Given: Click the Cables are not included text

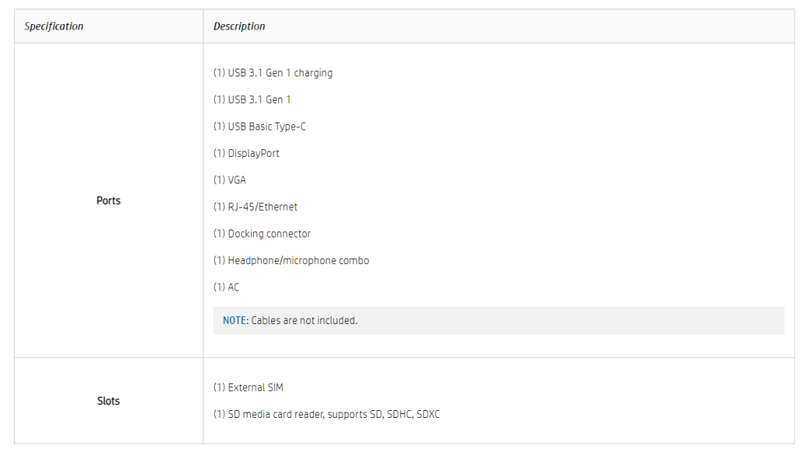Looking at the screenshot, I should (x=304, y=320).
